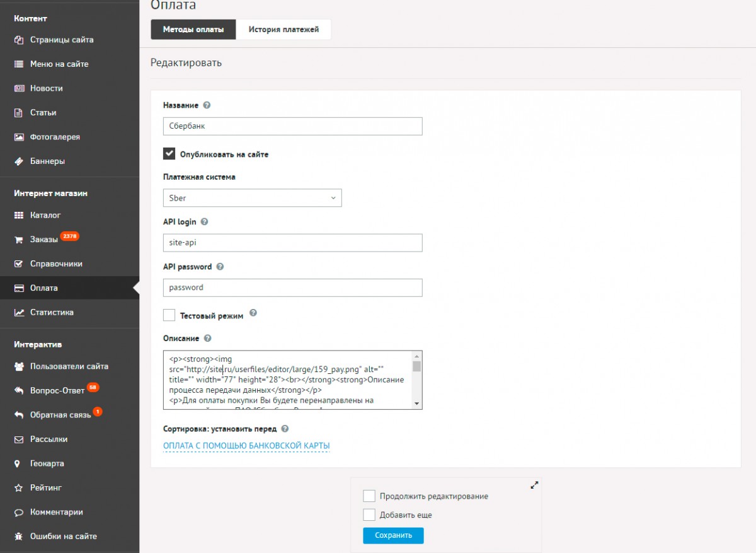Click the help icon next to Тестовый режим
The image size is (756, 553).
tap(253, 313)
